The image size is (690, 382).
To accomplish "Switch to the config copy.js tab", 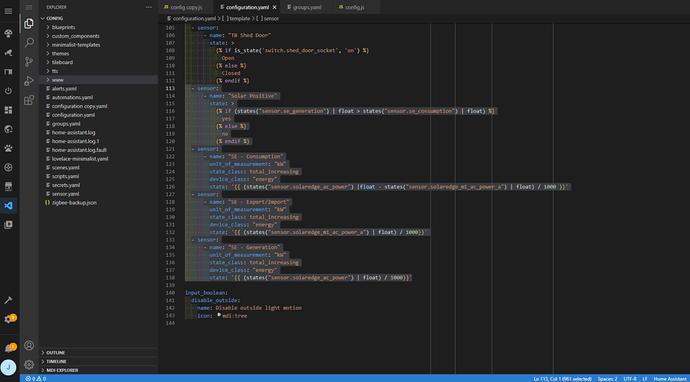I will pyautogui.click(x=185, y=7).
